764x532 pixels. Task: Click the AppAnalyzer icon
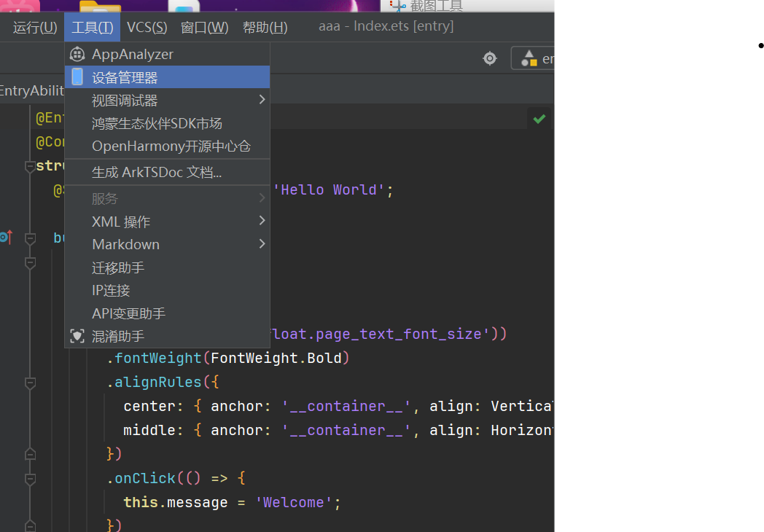coord(77,54)
